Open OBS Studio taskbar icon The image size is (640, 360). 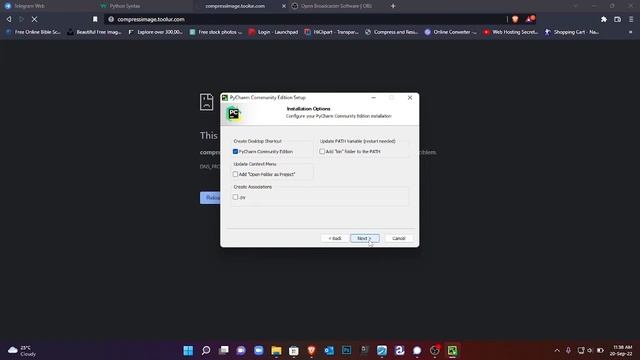[x=435, y=350]
